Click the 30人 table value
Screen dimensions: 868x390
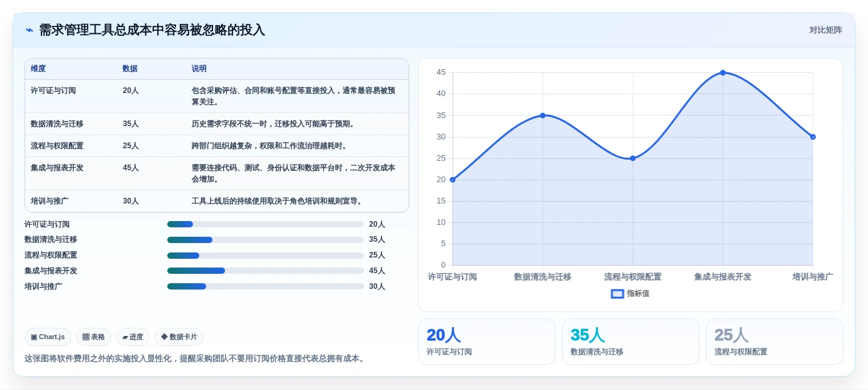click(131, 201)
